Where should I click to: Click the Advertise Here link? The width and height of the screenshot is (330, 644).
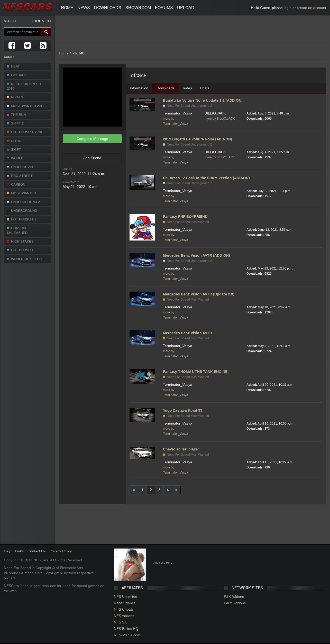click(163, 563)
